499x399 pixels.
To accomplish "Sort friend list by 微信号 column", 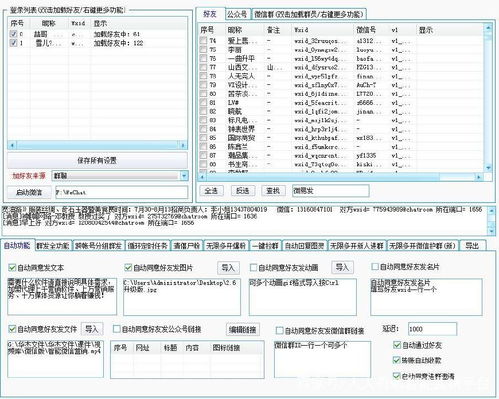I will point(366,30).
